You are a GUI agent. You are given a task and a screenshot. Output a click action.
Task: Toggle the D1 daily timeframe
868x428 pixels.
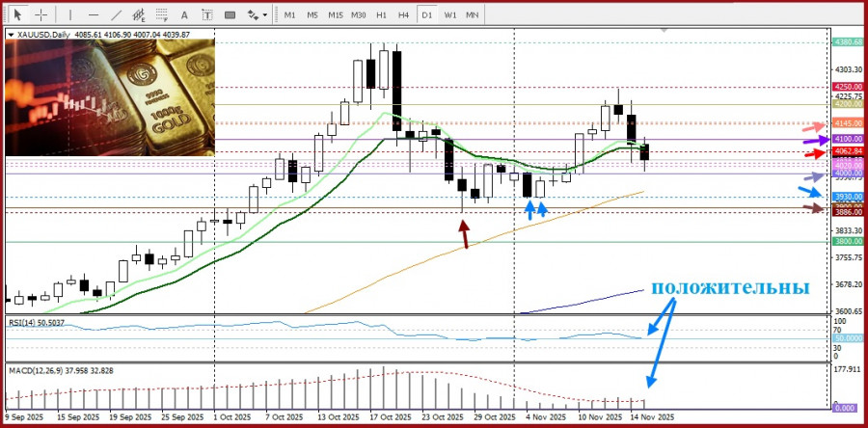426,15
